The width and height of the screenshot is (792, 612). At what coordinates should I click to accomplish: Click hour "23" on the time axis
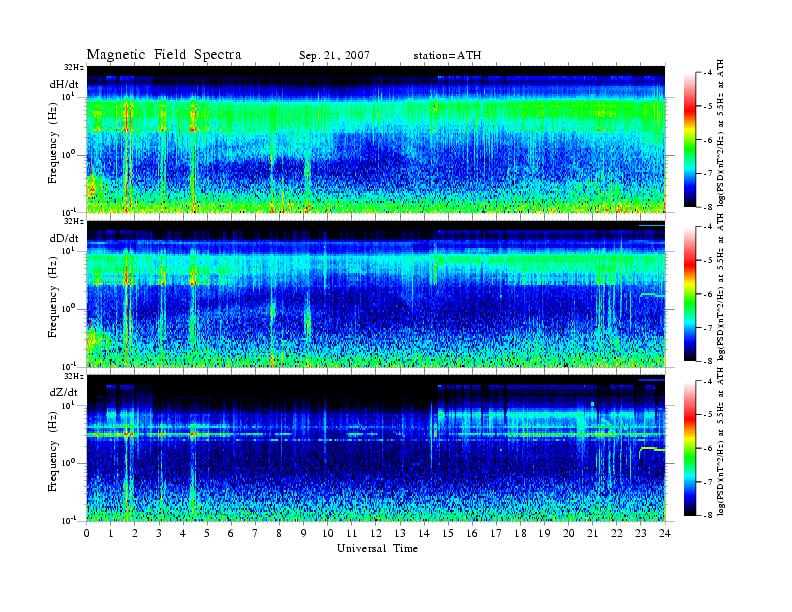[641, 533]
